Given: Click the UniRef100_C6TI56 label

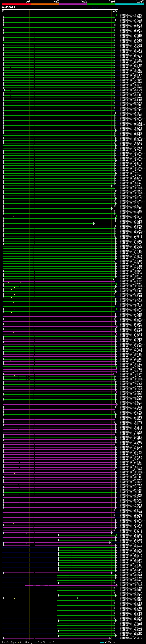Looking at the screenshot, I should (131, 70).
